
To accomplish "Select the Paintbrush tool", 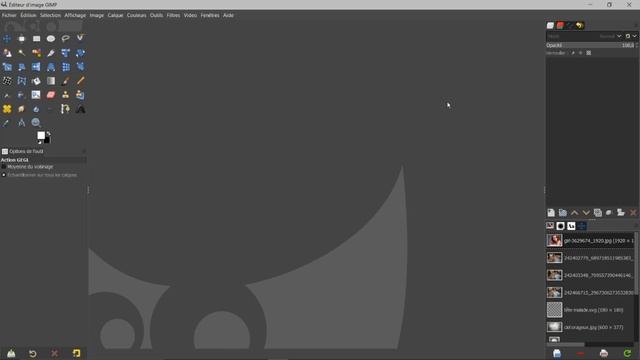I will 65,81.
